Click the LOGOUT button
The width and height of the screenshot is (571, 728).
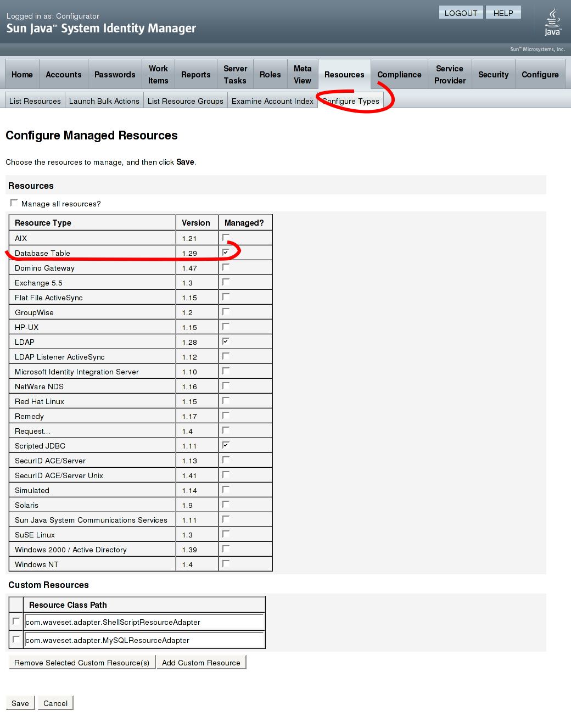(461, 13)
